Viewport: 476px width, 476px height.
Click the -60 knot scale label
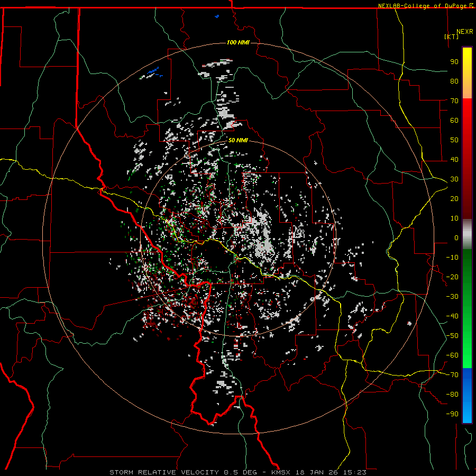(452, 355)
